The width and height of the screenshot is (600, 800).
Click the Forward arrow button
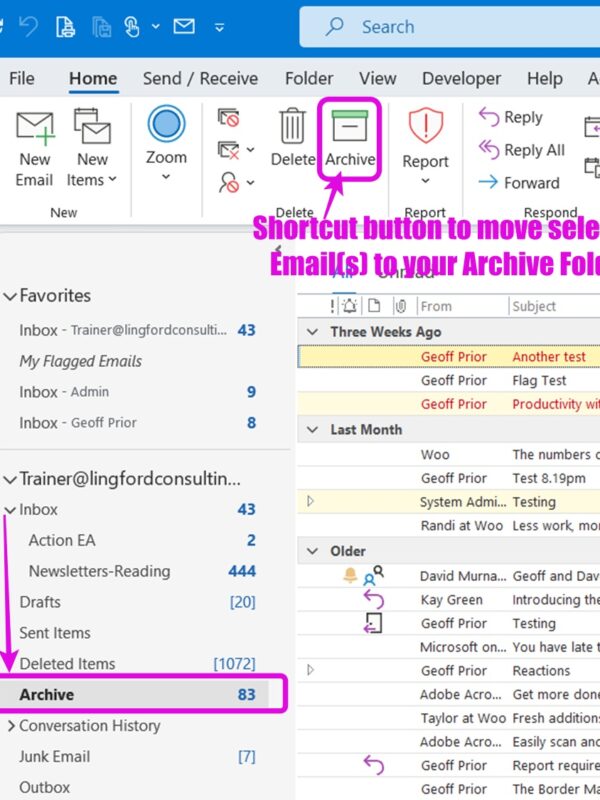click(519, 183)
